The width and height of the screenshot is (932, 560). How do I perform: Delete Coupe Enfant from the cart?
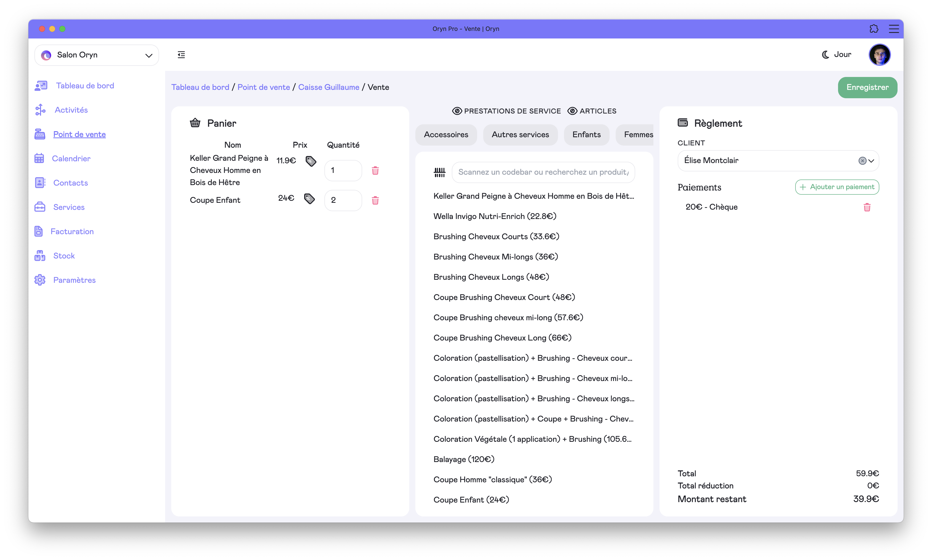(375, 200)
